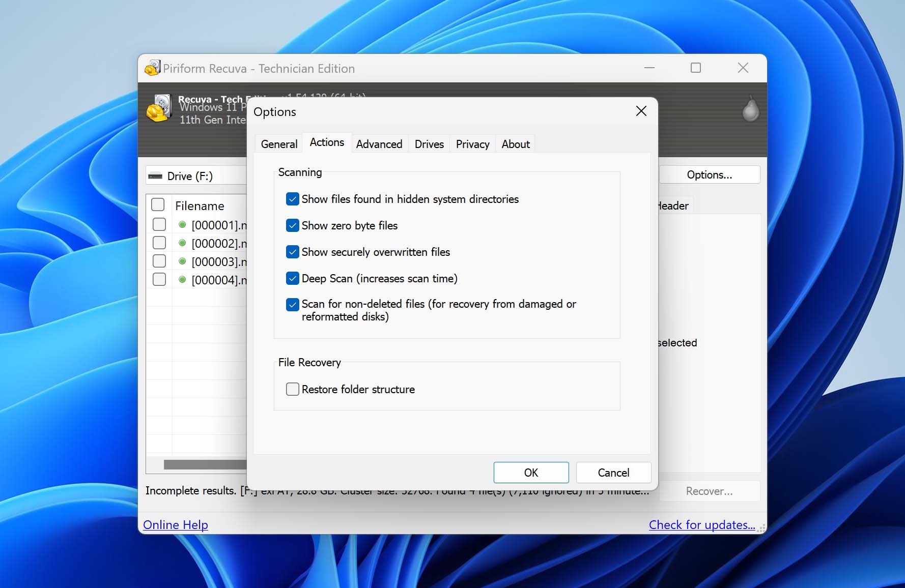The height and width of the screenshot is (588, 905).
Task: Confirm the dialog with OK
Action: pyautogui.click(x=531, y=473)
